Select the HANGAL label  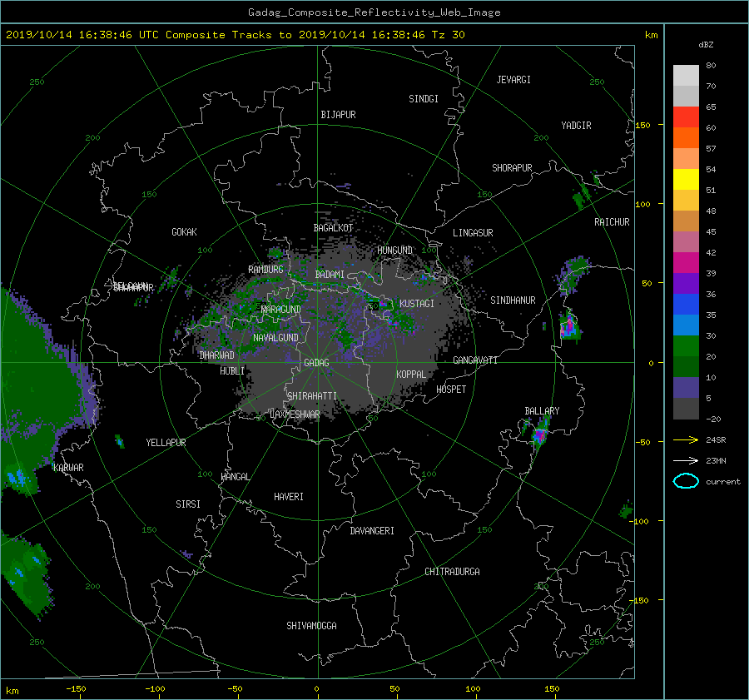pos(235,477)
